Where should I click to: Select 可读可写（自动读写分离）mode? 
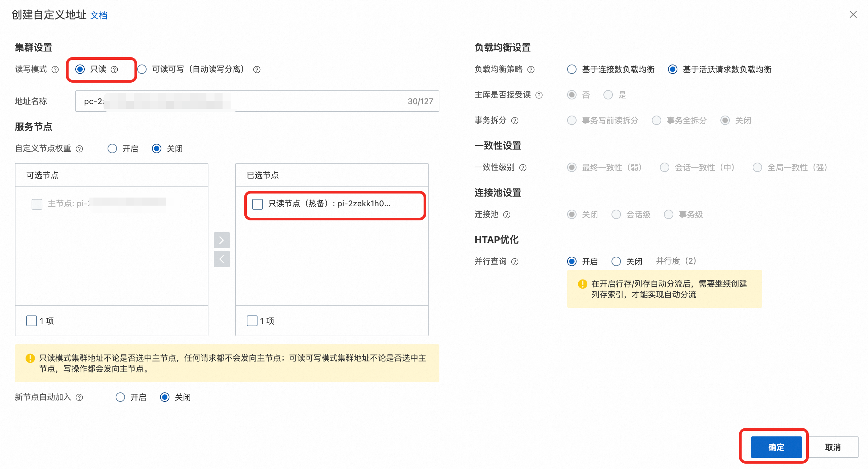142,69
